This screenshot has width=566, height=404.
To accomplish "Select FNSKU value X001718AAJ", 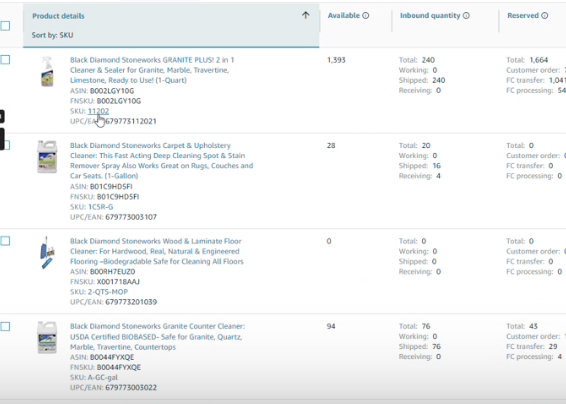I will (118, 282).
